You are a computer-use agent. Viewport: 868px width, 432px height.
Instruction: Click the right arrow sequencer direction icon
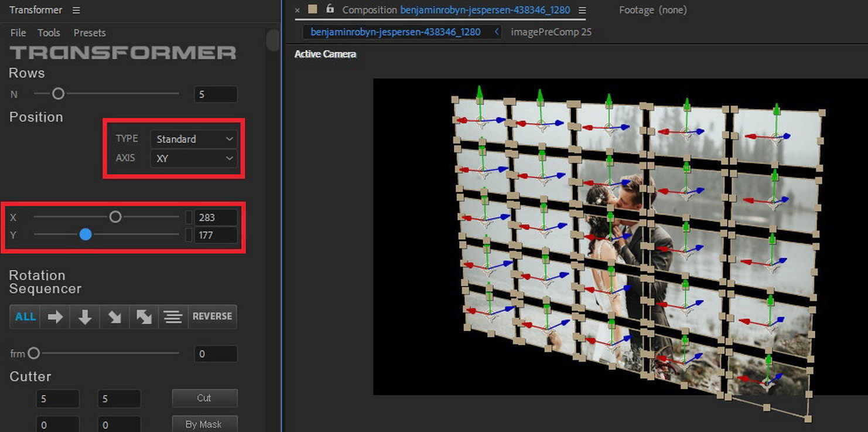coord(55,317)
